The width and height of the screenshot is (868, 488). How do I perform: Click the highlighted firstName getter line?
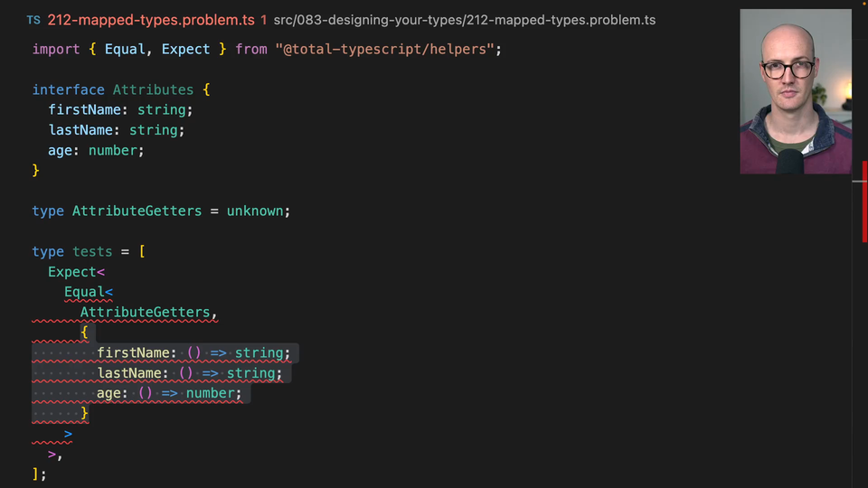(193, 352)
